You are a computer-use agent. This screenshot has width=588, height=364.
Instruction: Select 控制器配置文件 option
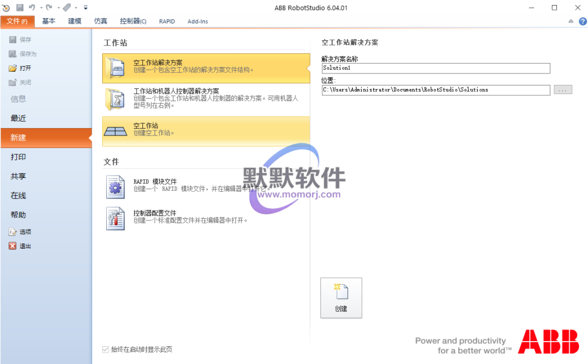(206, 218)
